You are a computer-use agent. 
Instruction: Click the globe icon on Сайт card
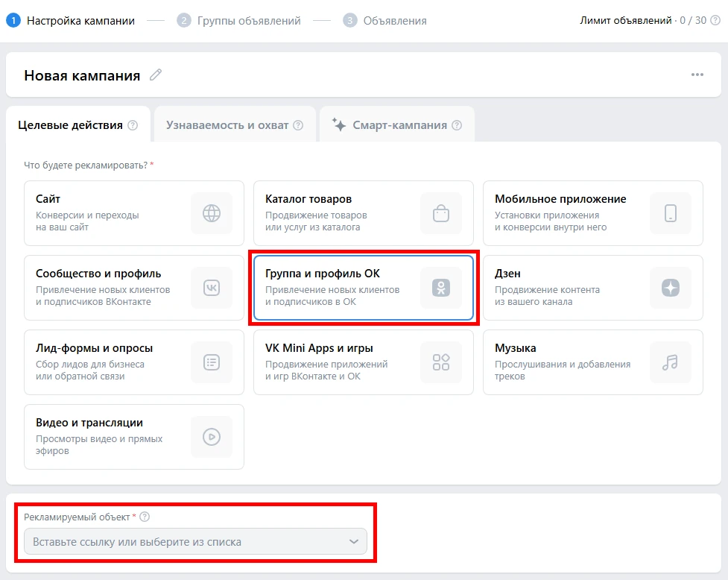coord(212,213)
